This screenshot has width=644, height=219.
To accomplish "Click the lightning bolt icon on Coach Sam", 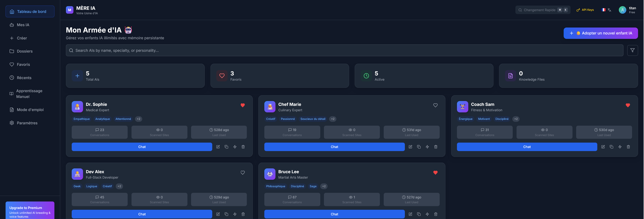I will point(620,147).
